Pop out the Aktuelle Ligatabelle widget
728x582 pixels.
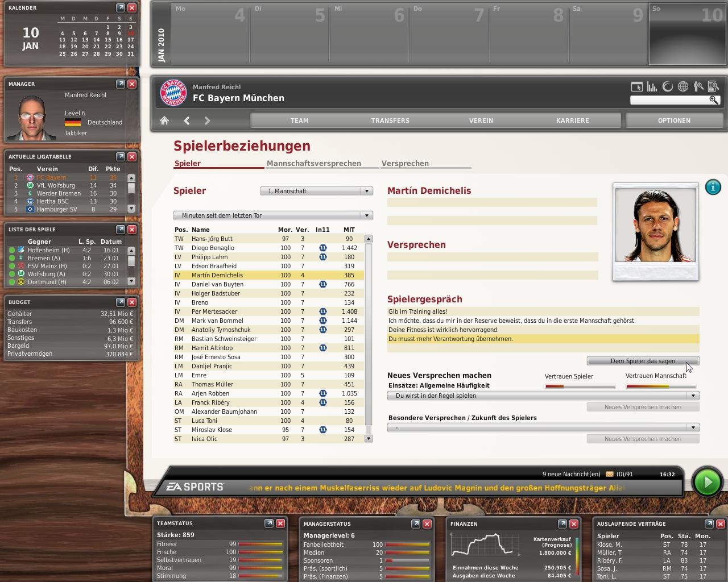click(x=121, y=157)
